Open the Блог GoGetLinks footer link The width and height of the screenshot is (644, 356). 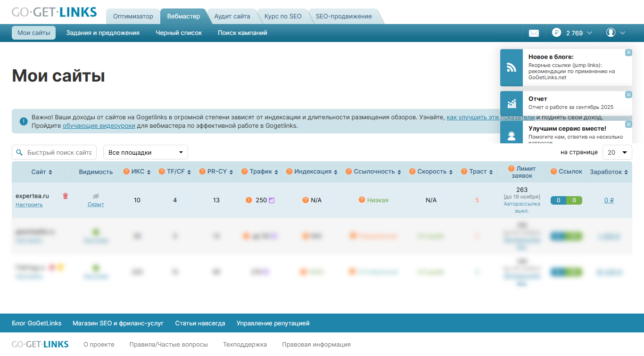37,323
